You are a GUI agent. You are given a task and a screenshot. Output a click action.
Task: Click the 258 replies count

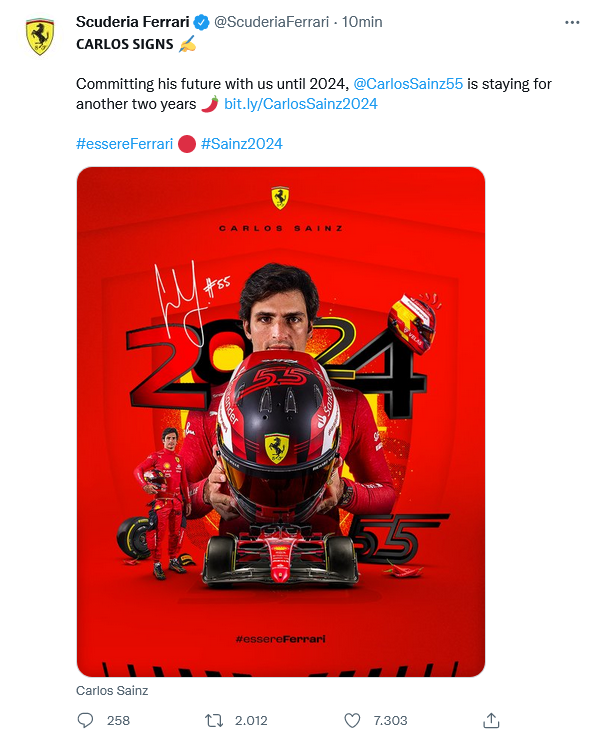[118, 720]
